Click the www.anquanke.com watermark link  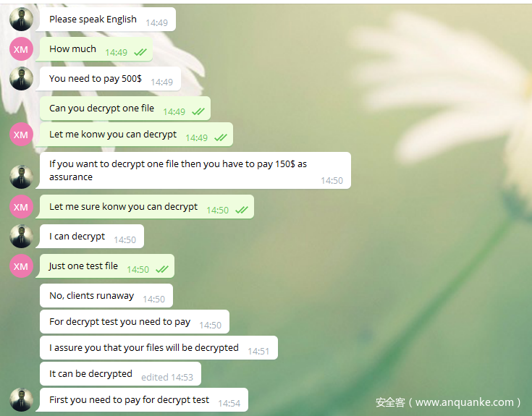pyautogui.click(x=465, y=402)
